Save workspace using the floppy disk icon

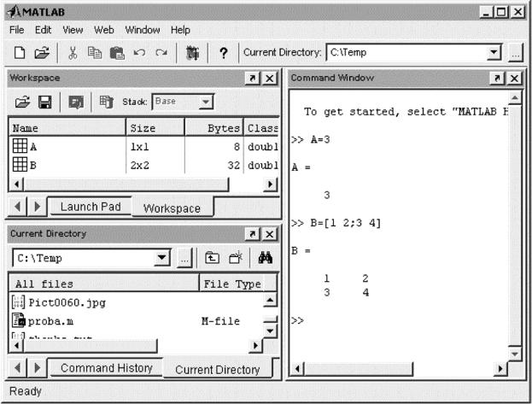click(x=44, y=102)
